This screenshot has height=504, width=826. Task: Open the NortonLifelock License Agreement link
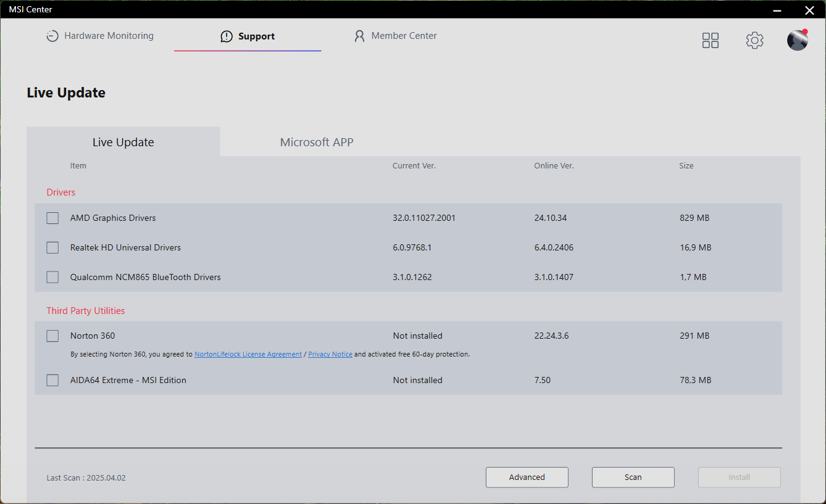coord(248,355)
